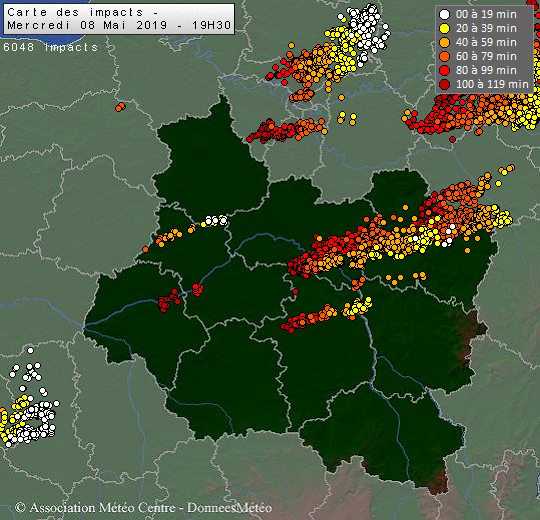Image resolution: width=540 pixels, height=520 pixels.
Task: Click the '6048 impacts' counter text
Action: click(x=51, y=47)
